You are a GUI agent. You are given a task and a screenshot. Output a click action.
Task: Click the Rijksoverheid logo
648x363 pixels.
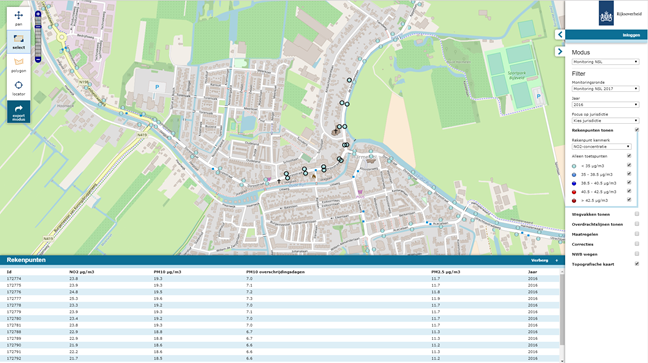606,13
